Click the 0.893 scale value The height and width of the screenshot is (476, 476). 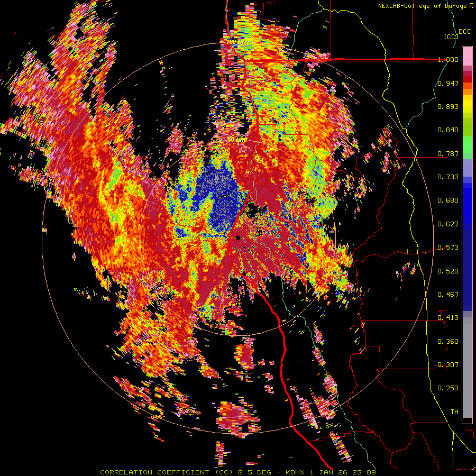click(x=448, y=106)
